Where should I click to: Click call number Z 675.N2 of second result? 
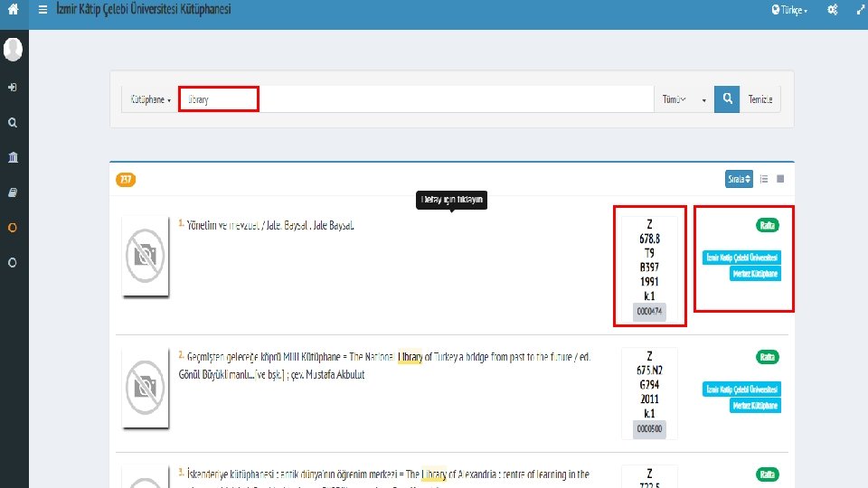click(x=649, y=385)
